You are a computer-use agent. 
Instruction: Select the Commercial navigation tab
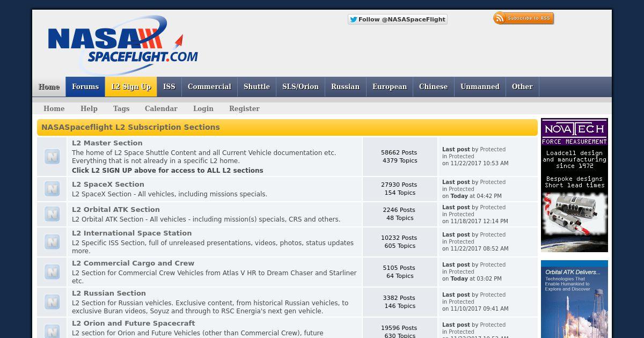coord(209,86)
